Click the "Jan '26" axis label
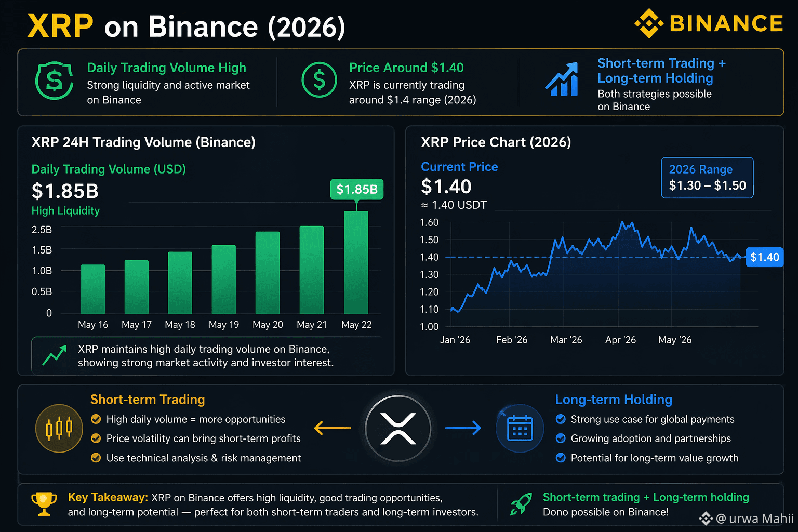Screen dimensions: 798x532 pyautogui.click(x=455, y=340)
